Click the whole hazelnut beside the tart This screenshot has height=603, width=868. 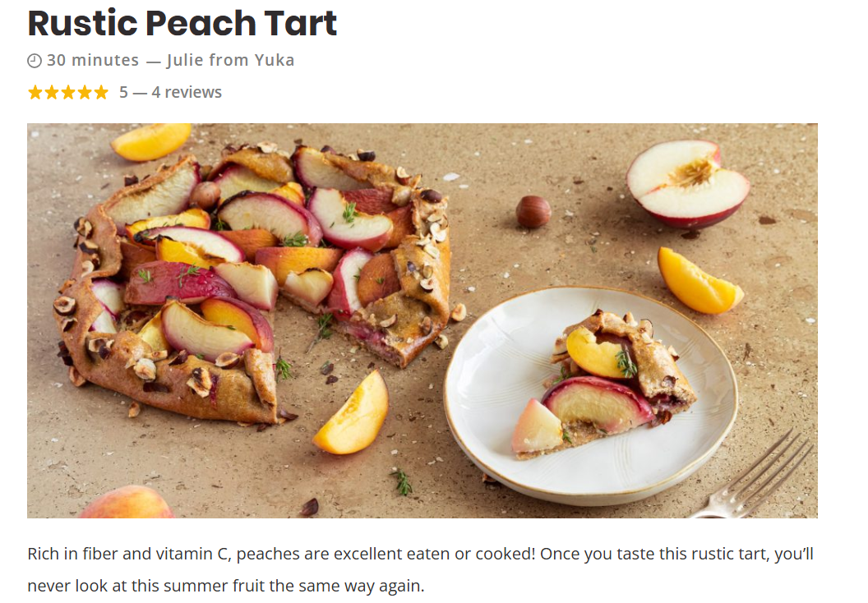(533, 211)
